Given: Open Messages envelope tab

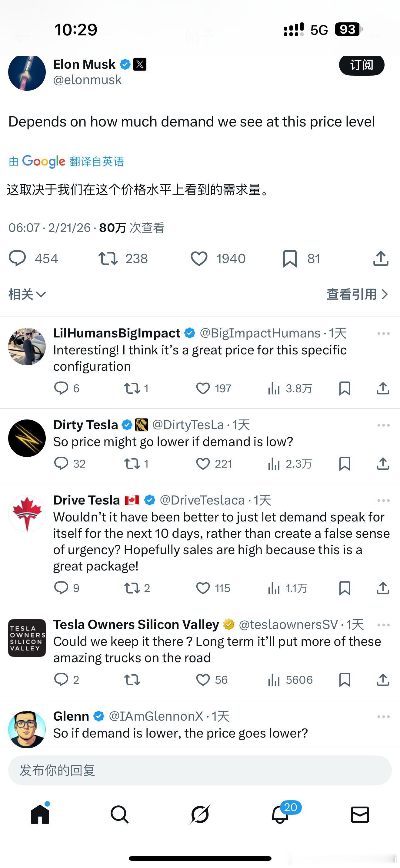Looking at the screenshot, I should (360, 814).
